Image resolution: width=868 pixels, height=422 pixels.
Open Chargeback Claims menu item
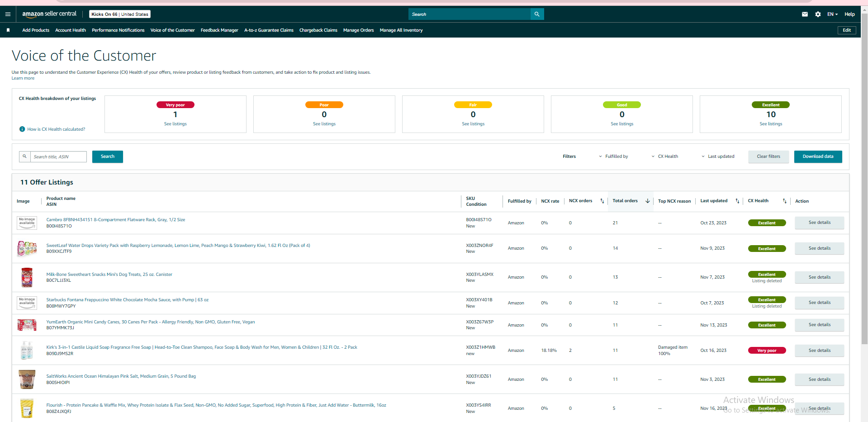318,30
